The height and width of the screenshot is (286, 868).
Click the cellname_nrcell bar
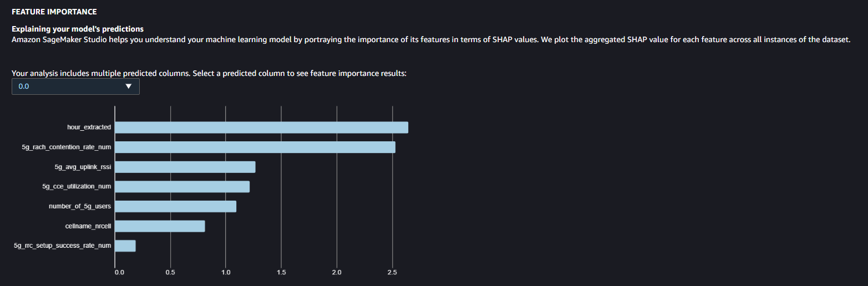click(x=160, y=226)
